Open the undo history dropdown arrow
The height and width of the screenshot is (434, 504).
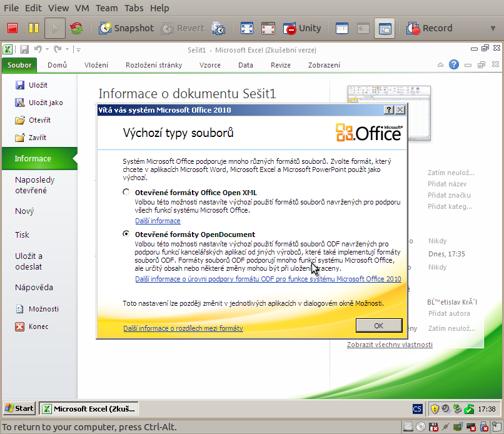click(48, 49)
